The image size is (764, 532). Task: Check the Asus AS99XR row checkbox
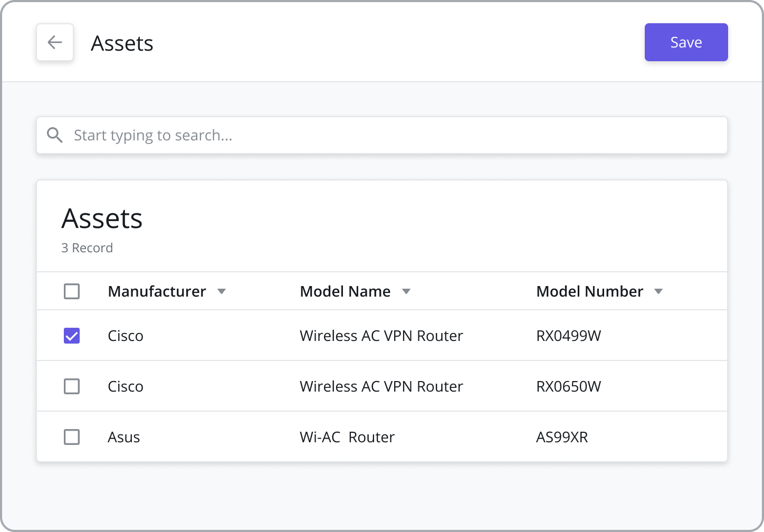(x=72, y=437)
